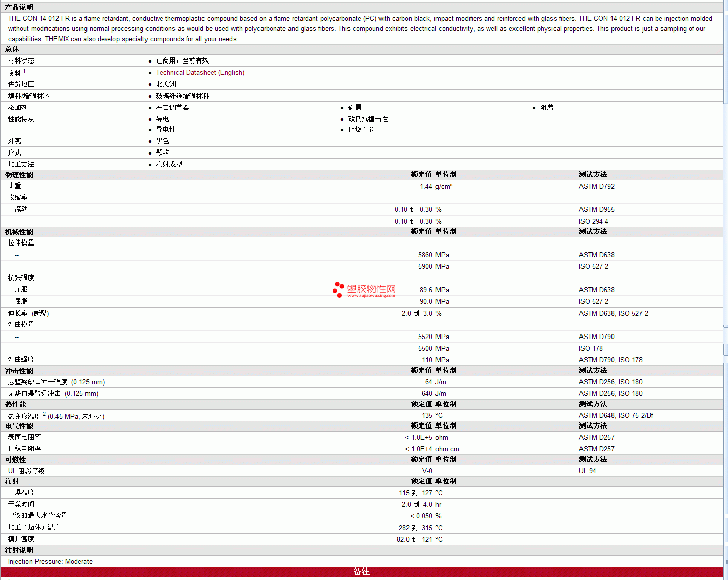Click the 干燥温度 row label
The height and width of the screenshot is (580, 728).
coord(21,492)
